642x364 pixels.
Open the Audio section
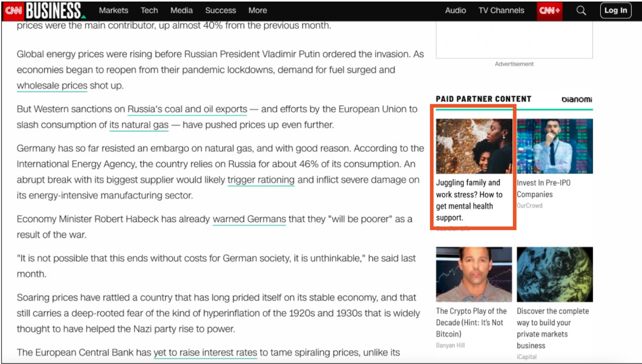coord(455,10)
